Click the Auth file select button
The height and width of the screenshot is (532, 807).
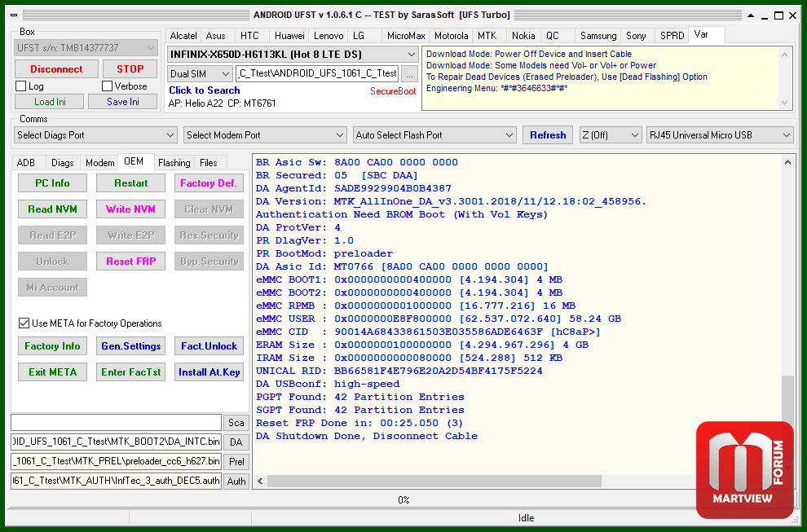(236, 481)
